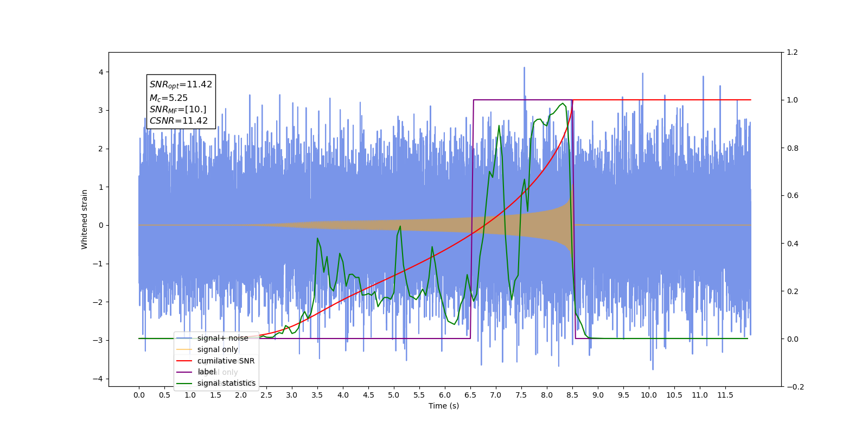The height and width of the screenshot is (434, 868).
Task: Select the CSNR=11.42 annotation line
Action: [178, 121]
